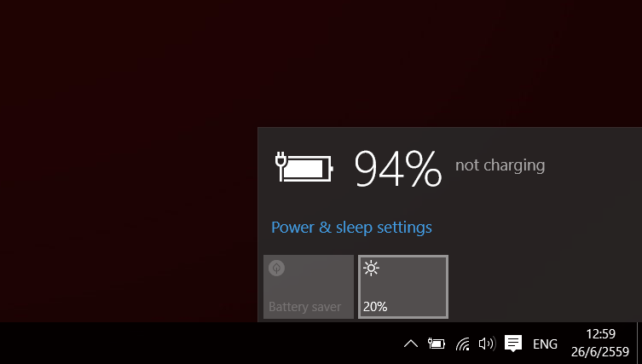Click the 20% brightness level label
This screenshot has height=364, width=642.
375,307
